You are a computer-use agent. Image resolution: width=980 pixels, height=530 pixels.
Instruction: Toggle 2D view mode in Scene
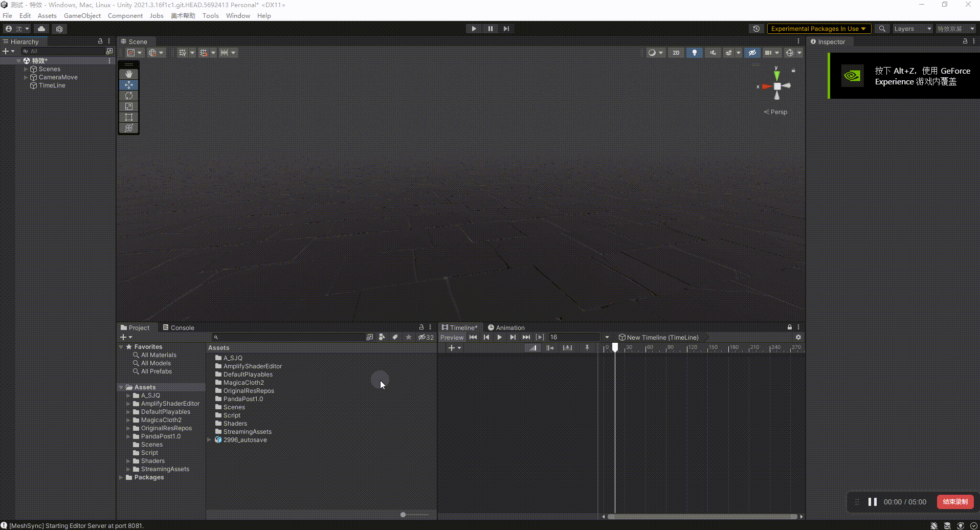pos(676,53)
